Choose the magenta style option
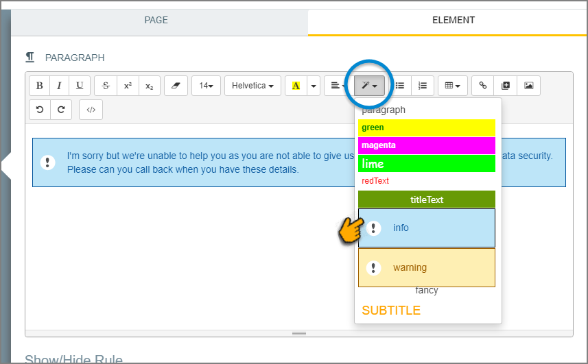This screenshot has height=364, width=588. click(x=427, y=145)
